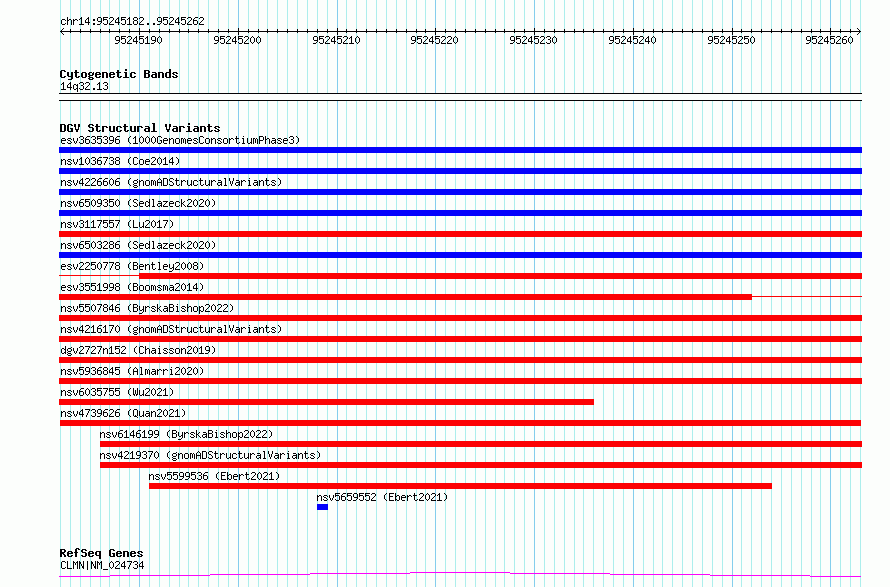Viewport: 890px width, 587px height.
Task: Click the RefSeq Genes track title
Action: click(x=101, y=553)
